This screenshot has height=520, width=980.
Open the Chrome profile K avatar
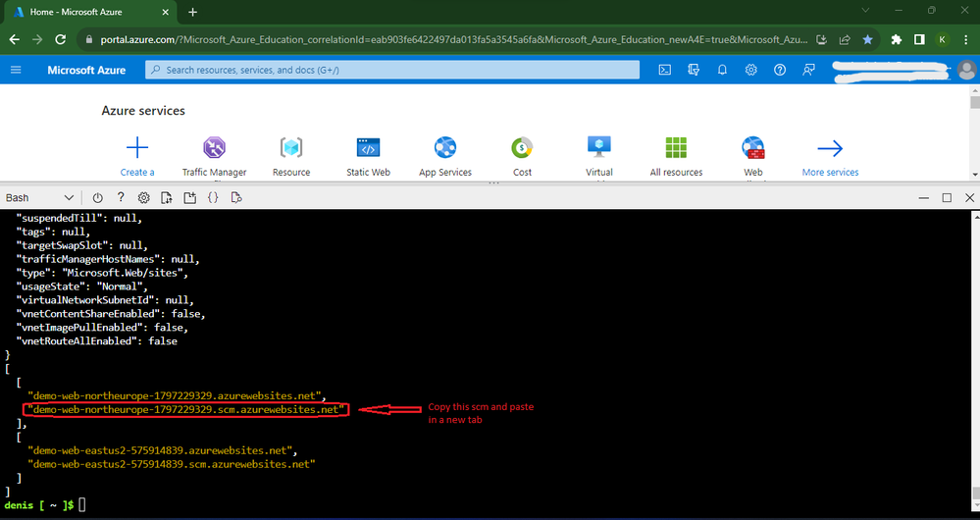click(943, 39)
